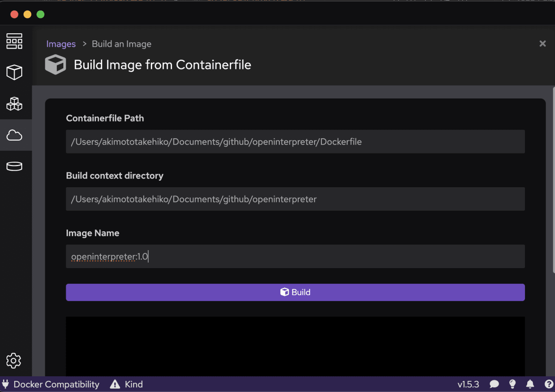
Task: Click the Build context directory field
Action: click(x=295, y=199)
